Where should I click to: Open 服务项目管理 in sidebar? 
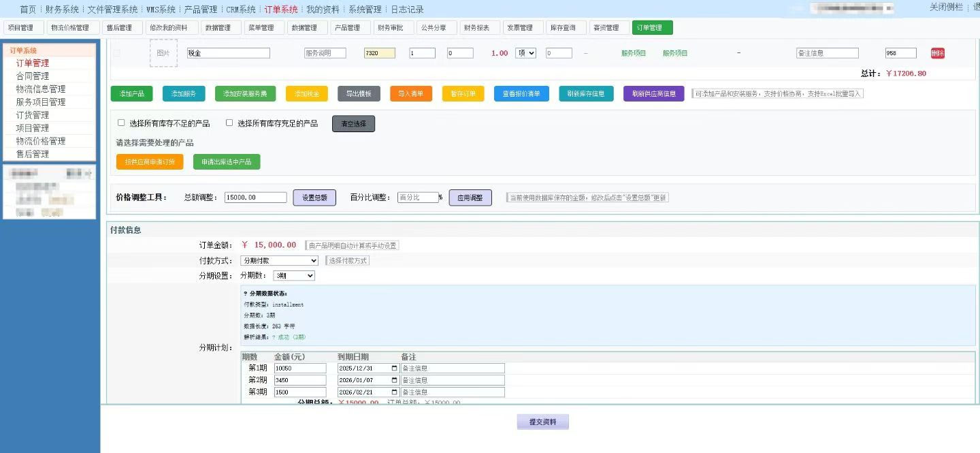[41, 102]
